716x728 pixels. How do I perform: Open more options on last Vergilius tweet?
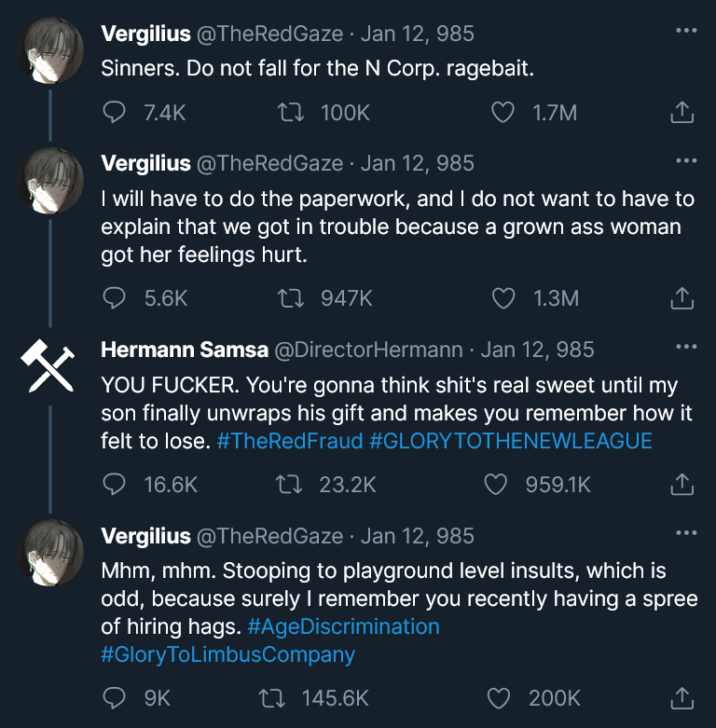(x=685, y=533)
